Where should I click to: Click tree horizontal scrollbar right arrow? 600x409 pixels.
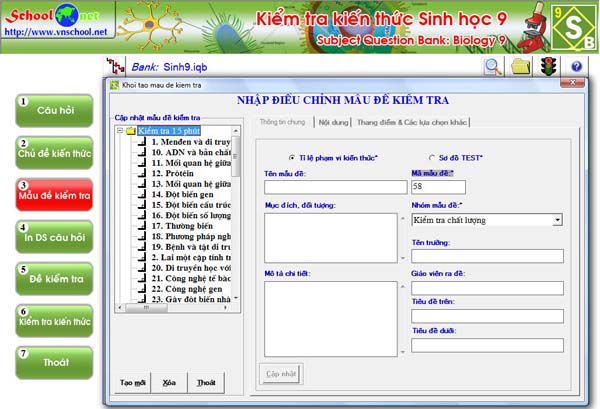click(x=225, y=308)
